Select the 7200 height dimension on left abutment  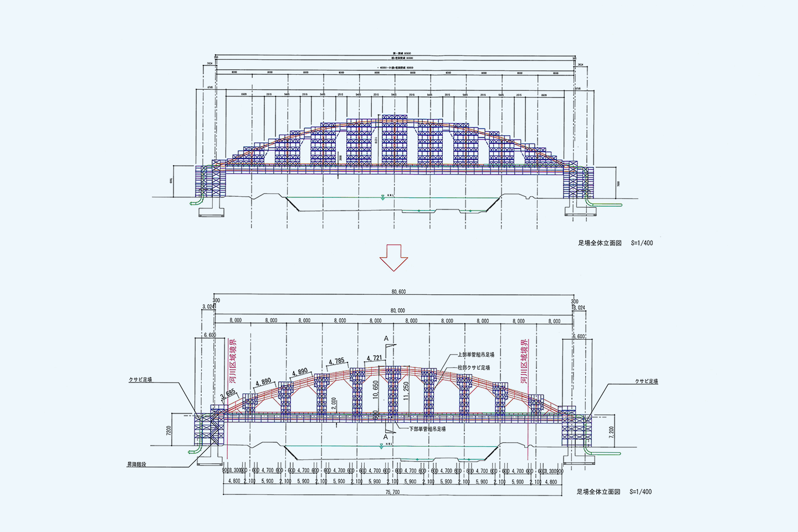click(x=169, y=431)
